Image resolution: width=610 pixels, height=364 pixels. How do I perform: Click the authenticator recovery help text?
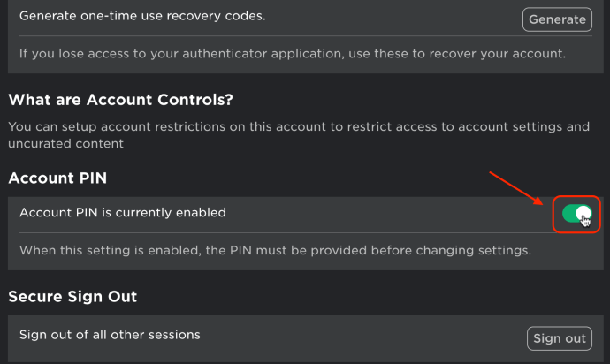click(x=293, y=54)
